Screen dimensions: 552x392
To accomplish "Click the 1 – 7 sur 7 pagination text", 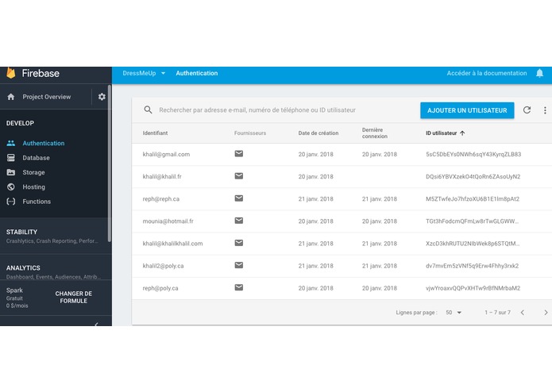I will (497, 313).
